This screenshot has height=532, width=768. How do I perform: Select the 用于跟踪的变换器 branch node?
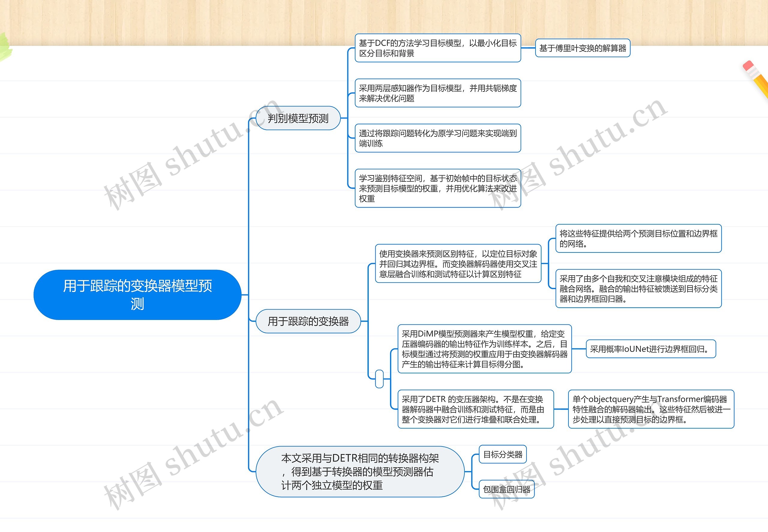coord(308,321)
